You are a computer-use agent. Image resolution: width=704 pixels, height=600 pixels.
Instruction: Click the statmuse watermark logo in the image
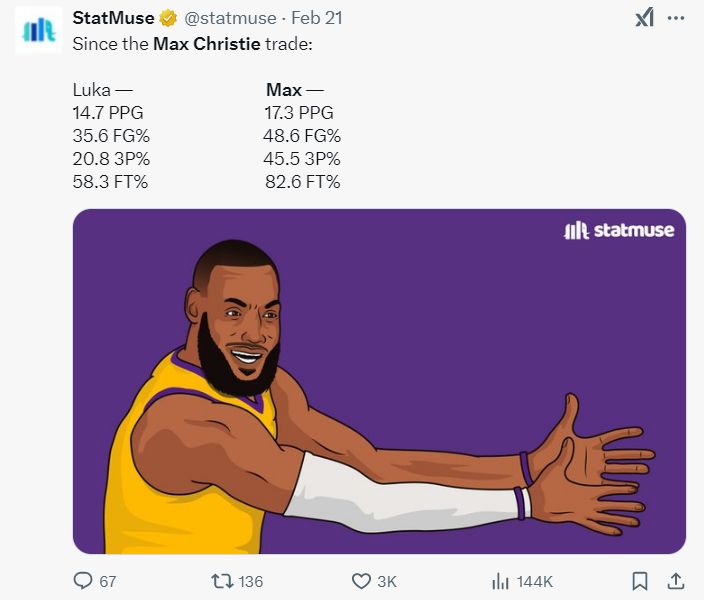coord(619,231)
